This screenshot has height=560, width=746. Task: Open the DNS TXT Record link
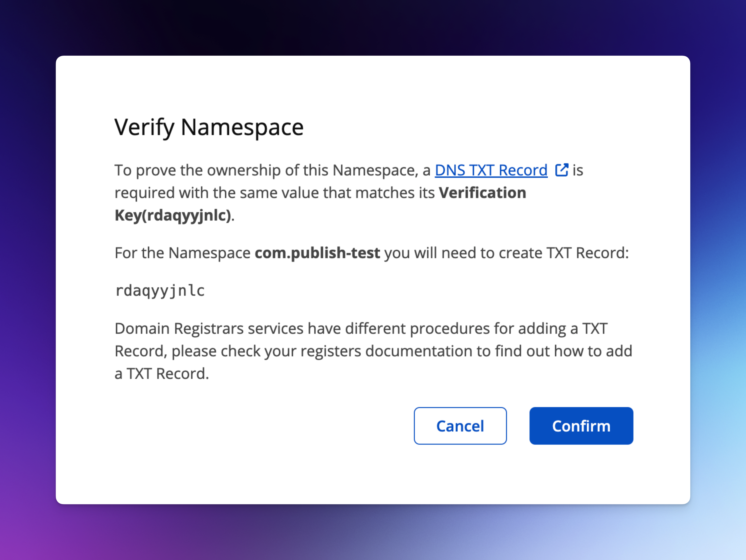491,170
